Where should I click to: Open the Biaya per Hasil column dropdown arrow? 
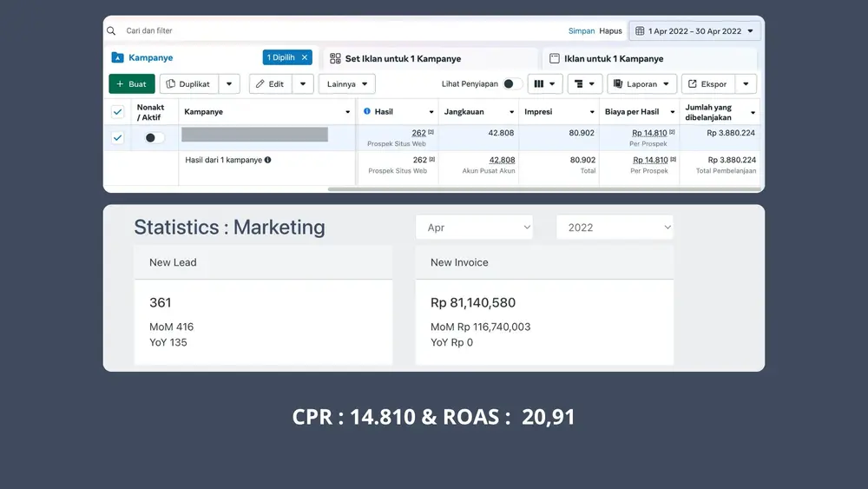point(673,112)
